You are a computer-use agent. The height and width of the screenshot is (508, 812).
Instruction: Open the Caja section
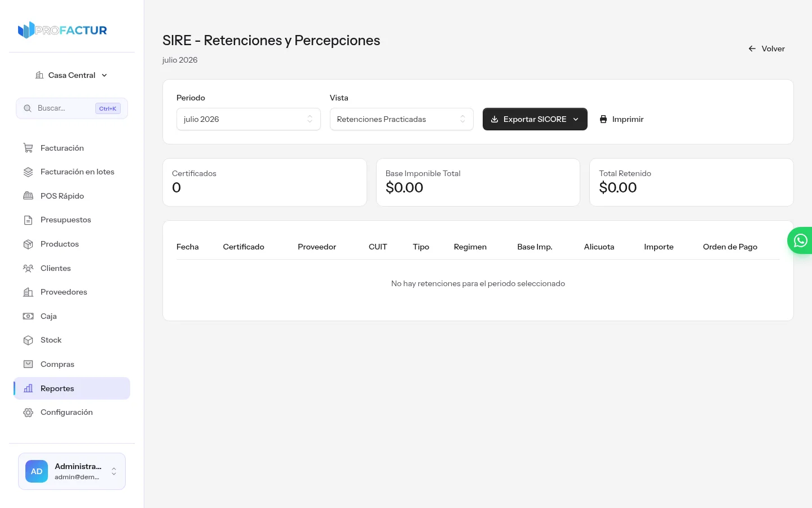[x=72, y=316]
